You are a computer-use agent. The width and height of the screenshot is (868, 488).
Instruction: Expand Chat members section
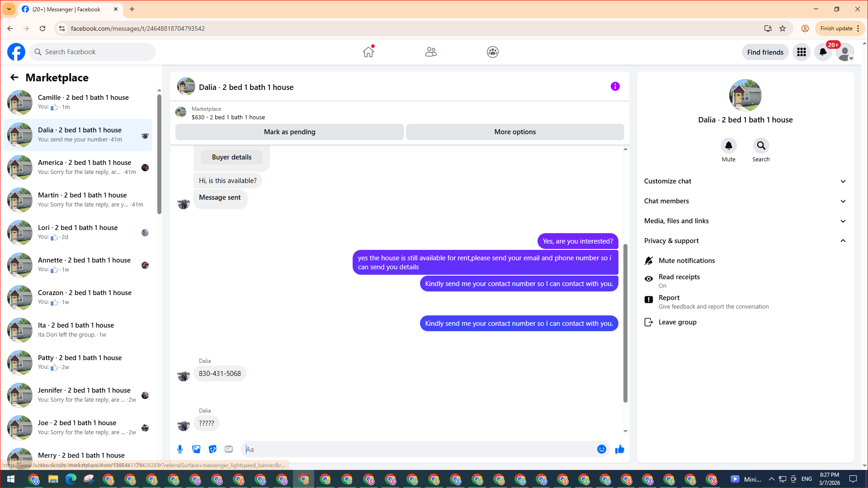[x=745, y=201]
